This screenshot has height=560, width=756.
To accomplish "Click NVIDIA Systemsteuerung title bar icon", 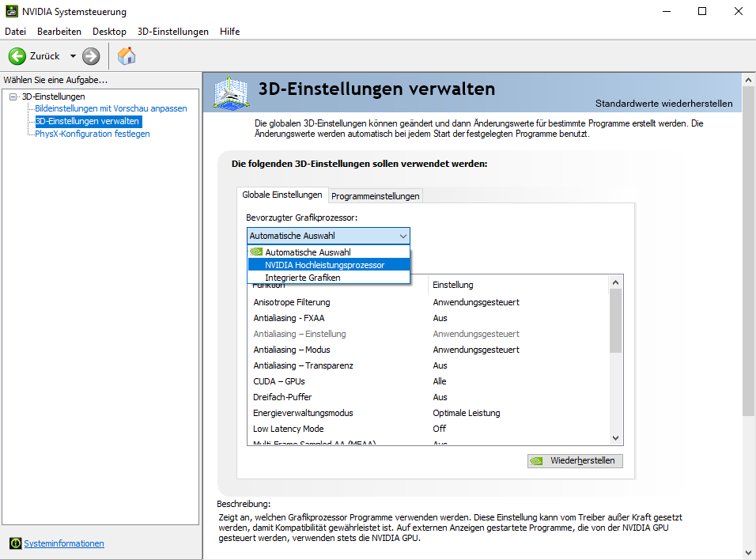I will tap(12, 11).
